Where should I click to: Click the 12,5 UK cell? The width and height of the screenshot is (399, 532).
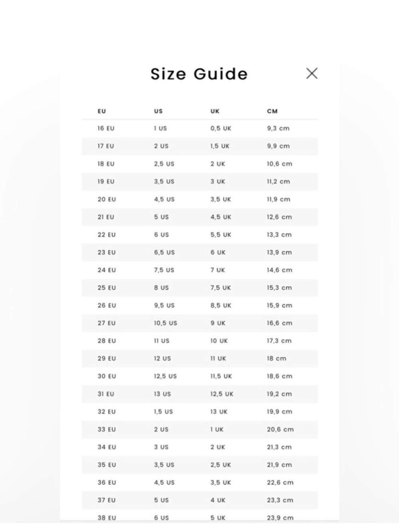click(222, 394)
